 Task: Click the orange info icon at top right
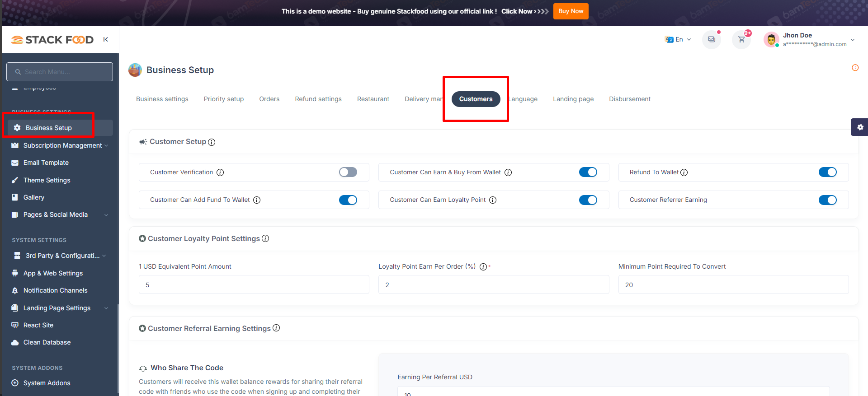tap(855, 68)
